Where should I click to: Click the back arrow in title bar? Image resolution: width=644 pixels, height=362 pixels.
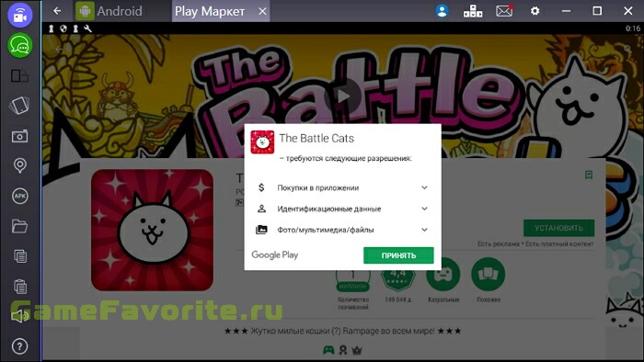[x=57, y=11]
